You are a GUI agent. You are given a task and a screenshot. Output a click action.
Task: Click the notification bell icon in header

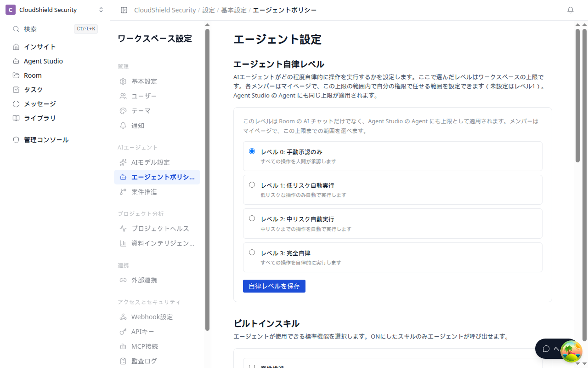[571, 10]
